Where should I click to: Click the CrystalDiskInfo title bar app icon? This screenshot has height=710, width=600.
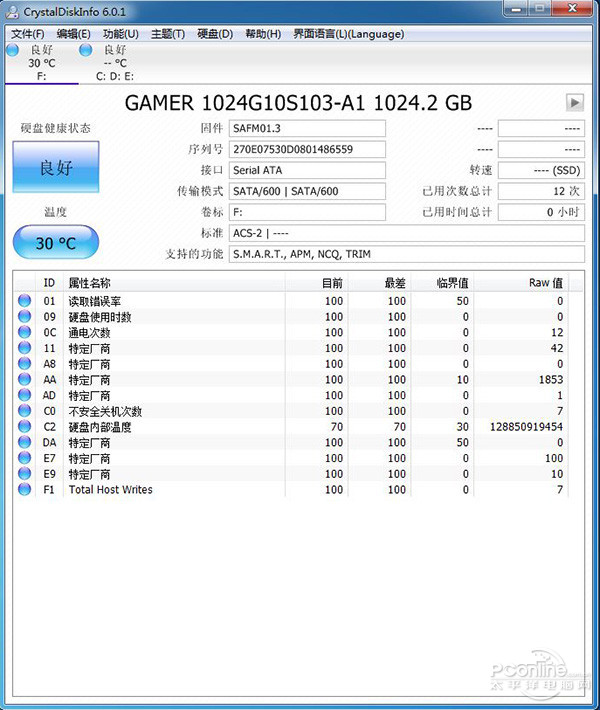click(12, 11)
